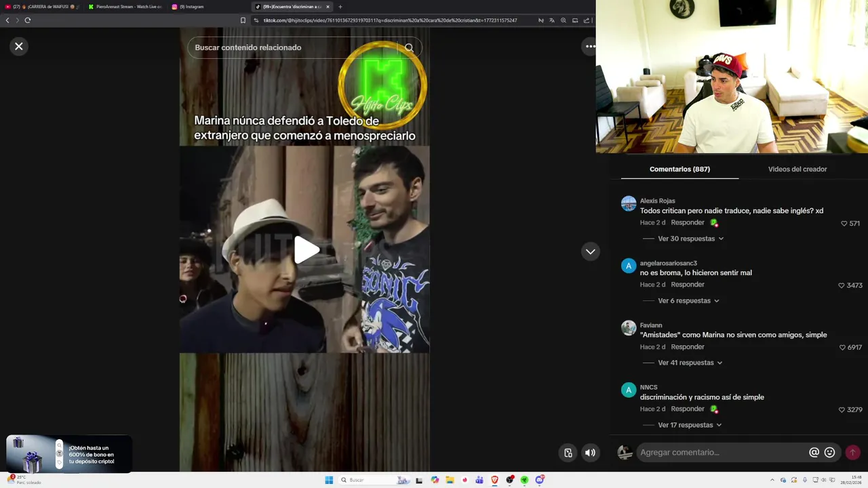The height and width of the screenshot is (488, 868).
Task: Open the Copilot taskbar icon
Action: point(435,480)
